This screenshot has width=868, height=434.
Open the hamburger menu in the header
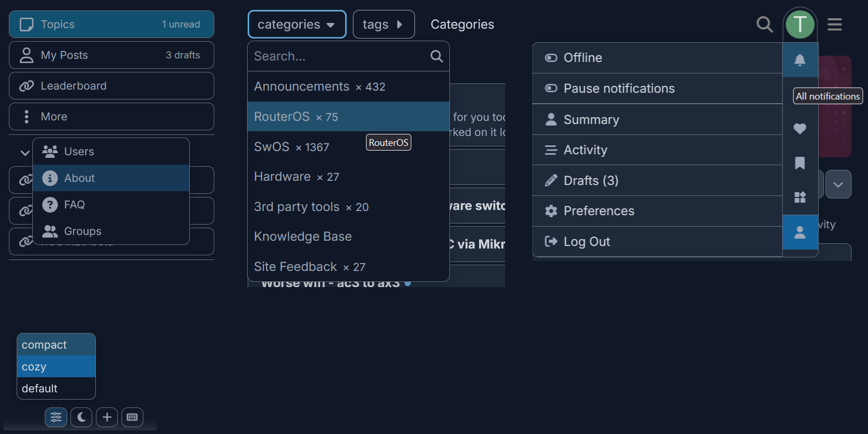click(x=834, y=24)
